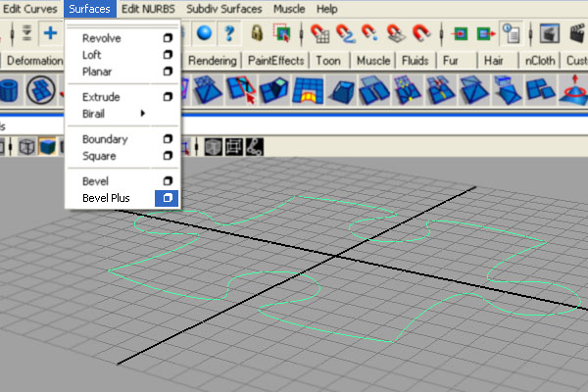The height and width of the screenshot is (392, 588).
Task: Switch to the PaintEffects shelf tab
Action: [x=276, y=61]
